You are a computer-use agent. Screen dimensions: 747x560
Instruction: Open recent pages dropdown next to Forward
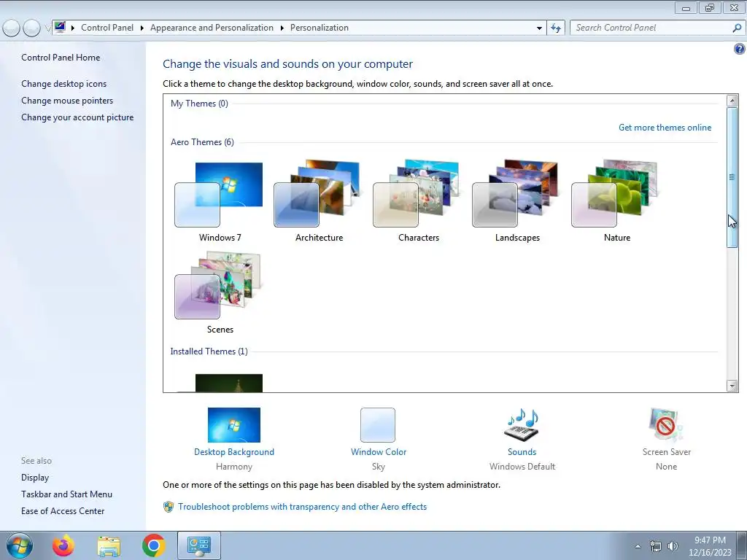coord(47,28)
